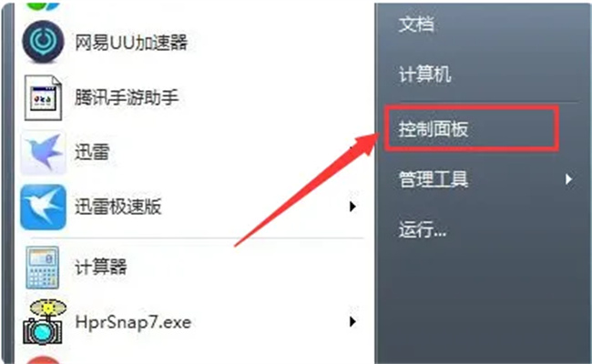Click the HprSnap7.exe text label
Screen dimensions: 592x364
coord(133,322)
